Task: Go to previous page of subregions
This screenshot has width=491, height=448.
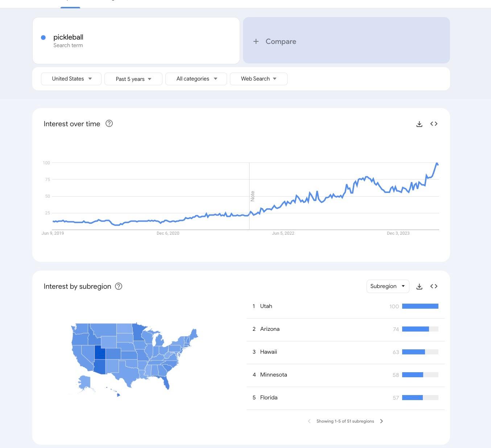Action: [x=309, y=421]
